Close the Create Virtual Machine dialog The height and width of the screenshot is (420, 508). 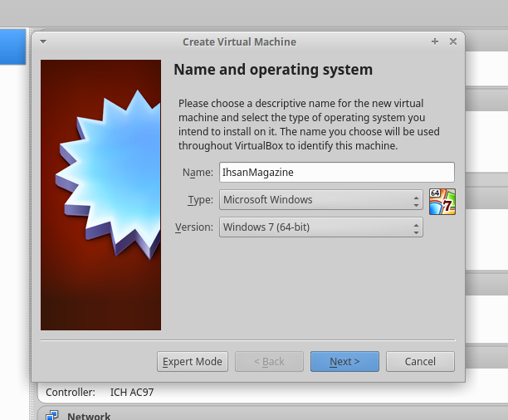coord(453,42)
